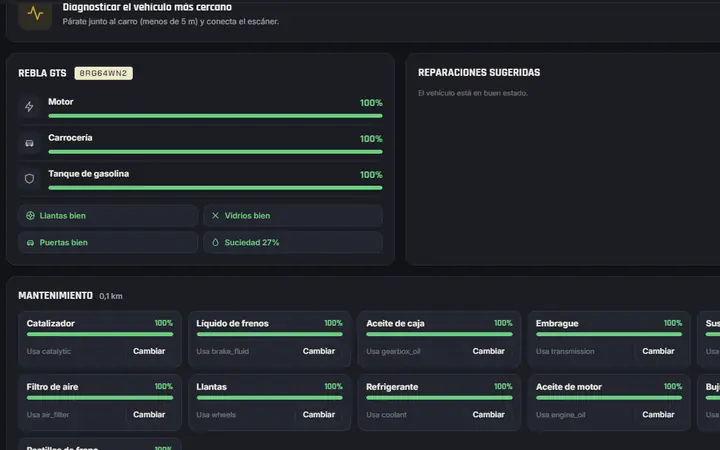This screenshot has width=720, height=450.
Task: Click the Carrocería health bar
Action: 215,152
